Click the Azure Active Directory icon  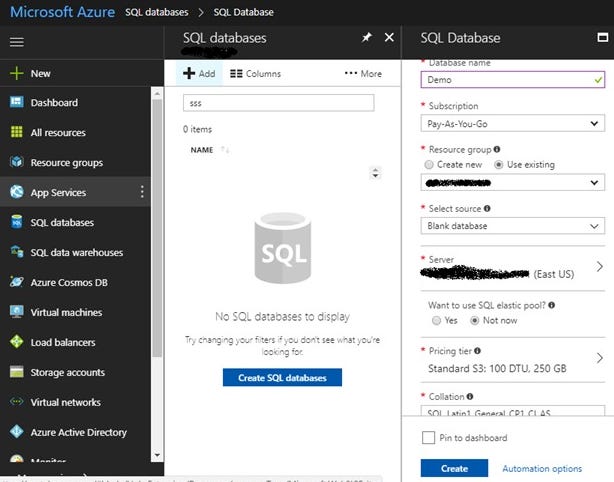pos(16,432)
